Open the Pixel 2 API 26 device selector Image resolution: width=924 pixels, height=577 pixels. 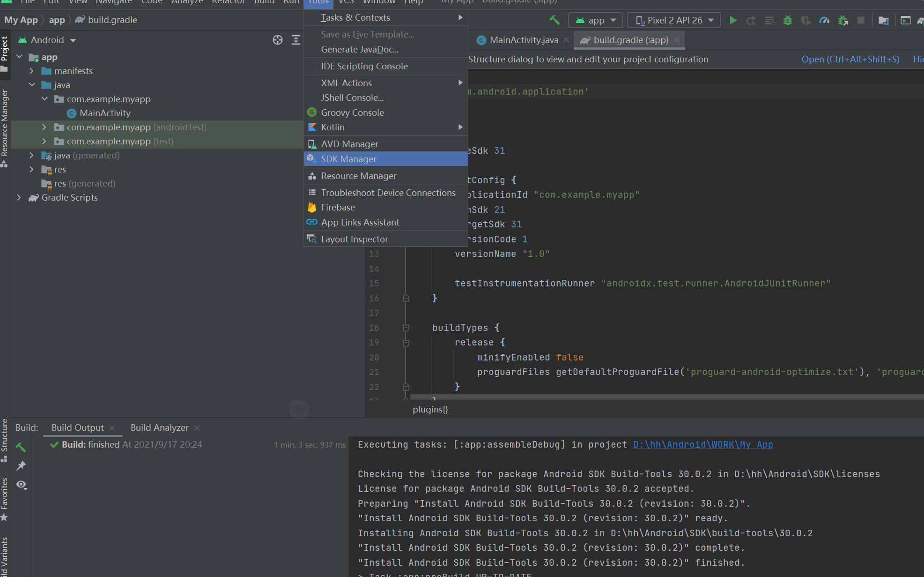click(x=673, y=20)
